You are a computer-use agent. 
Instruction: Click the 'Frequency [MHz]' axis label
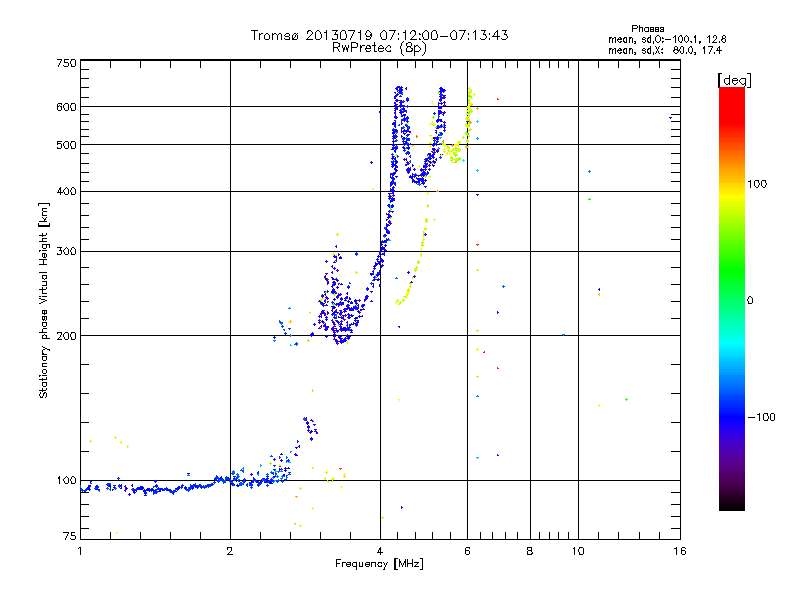379,564
